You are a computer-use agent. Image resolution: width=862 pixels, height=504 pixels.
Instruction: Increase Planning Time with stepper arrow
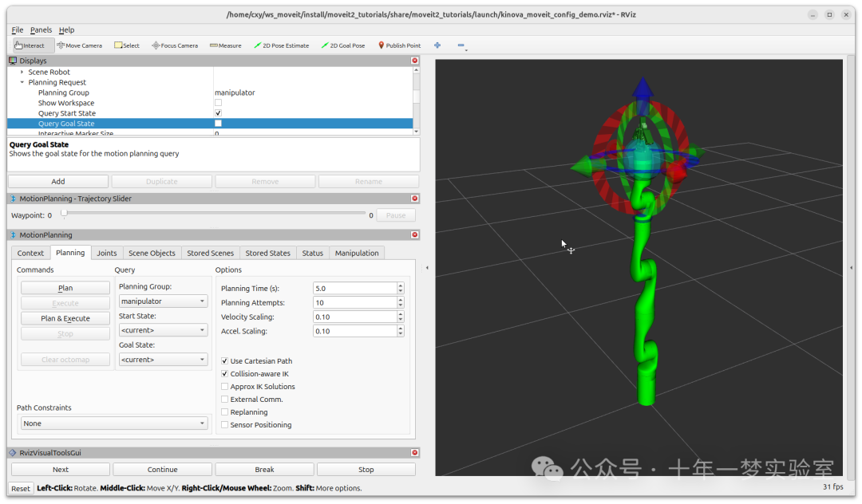(x=400, y=285)
